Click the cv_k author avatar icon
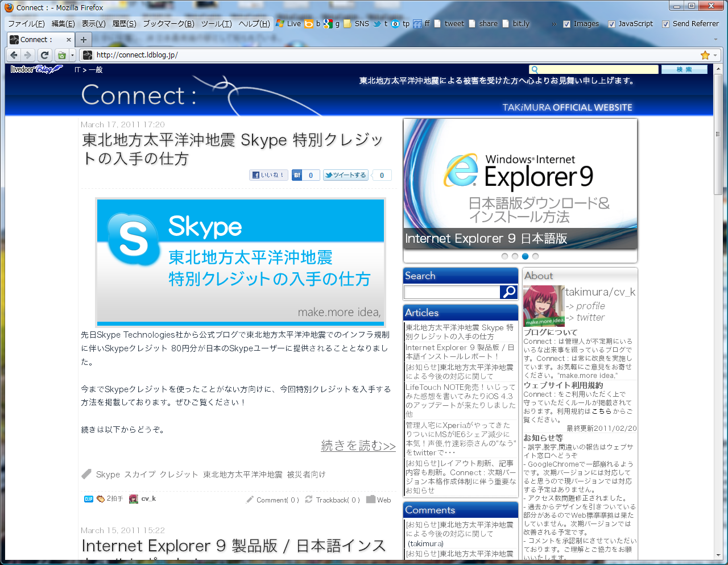Image resolution: width=728 pixels, height=565 pixels. [134, 499]
